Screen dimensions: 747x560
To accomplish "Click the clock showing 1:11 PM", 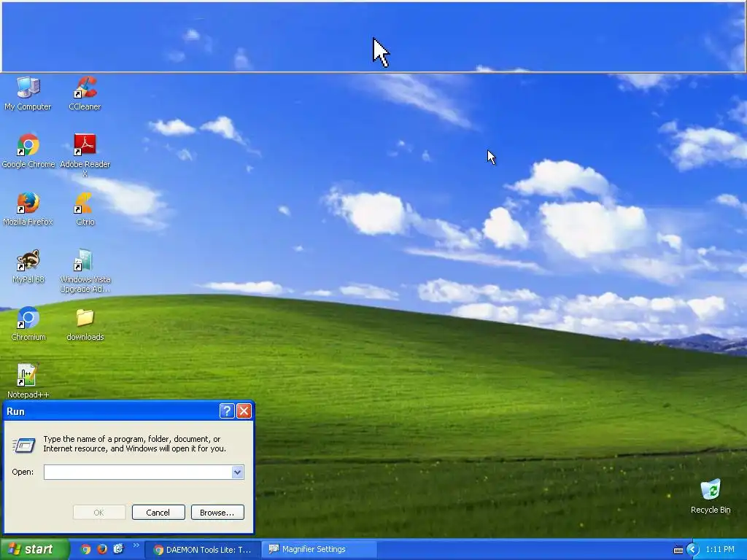I will click(x=720, y=550).
